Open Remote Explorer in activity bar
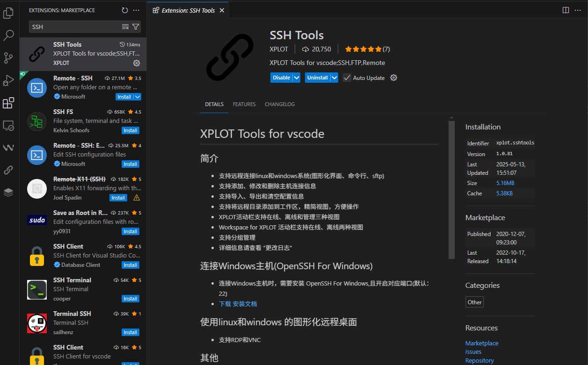This screenshot has width=588, height=365. coord(8,125)
